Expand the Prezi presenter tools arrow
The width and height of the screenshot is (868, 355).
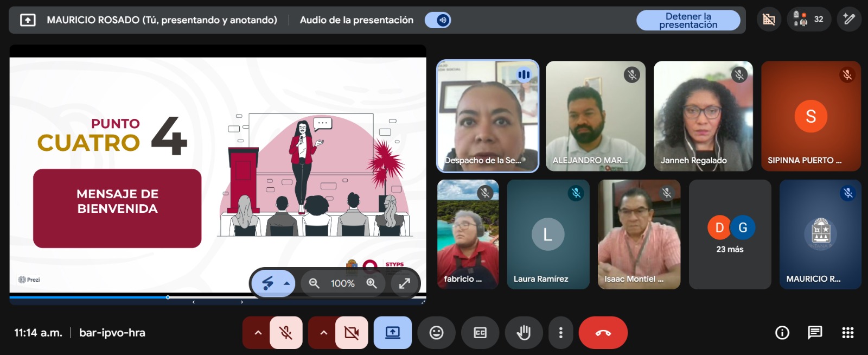287,283
